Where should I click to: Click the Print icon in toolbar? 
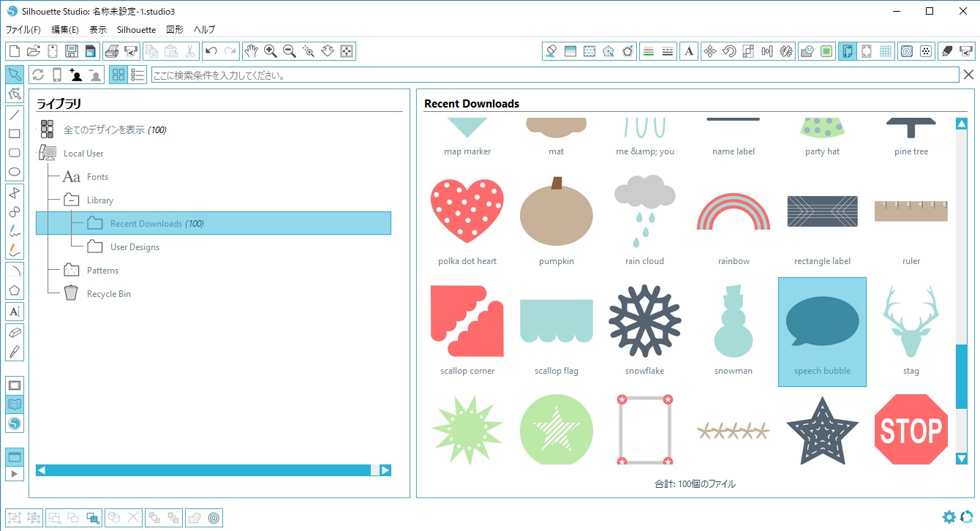point(111,51)
